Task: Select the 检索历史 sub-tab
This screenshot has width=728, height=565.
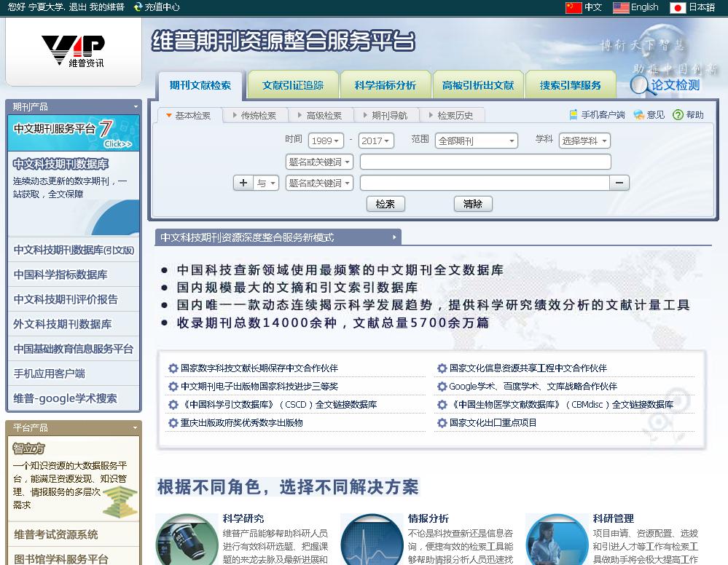Action: click(x=452, y=116)
